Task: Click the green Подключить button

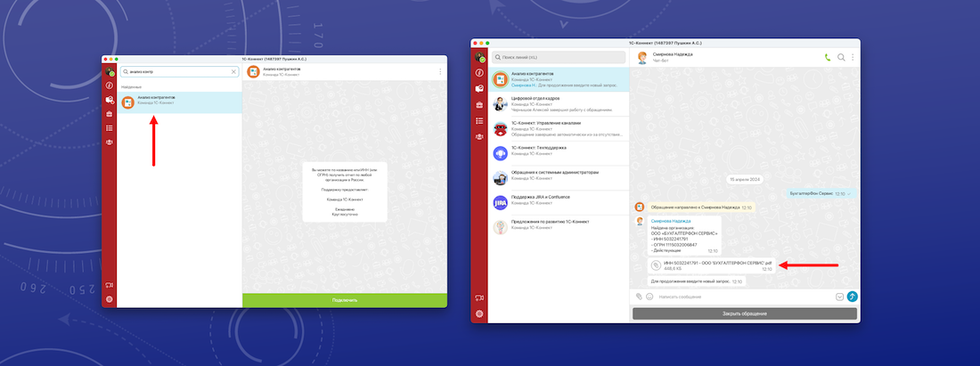Action: (345, 301)
